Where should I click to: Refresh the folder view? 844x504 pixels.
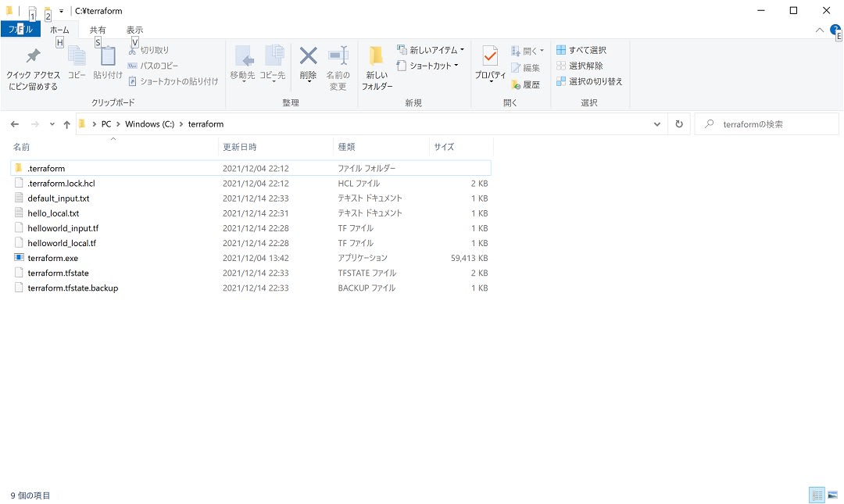tap(679, 124)
